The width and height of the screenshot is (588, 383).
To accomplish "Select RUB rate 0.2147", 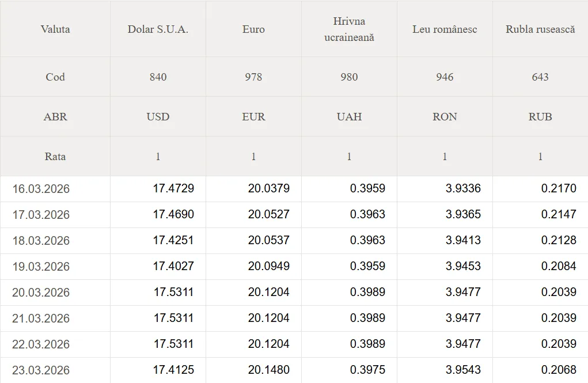I will click(x=559, y=214).
